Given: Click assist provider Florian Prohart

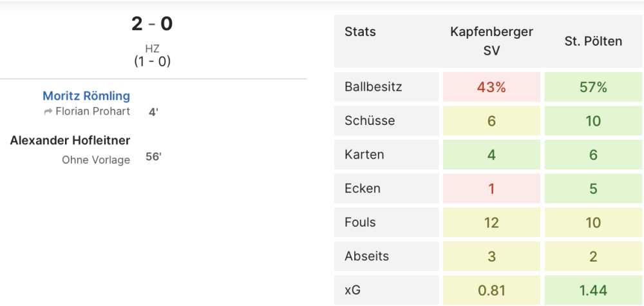Looking at the screenshot, I should (x=93, y=111).
